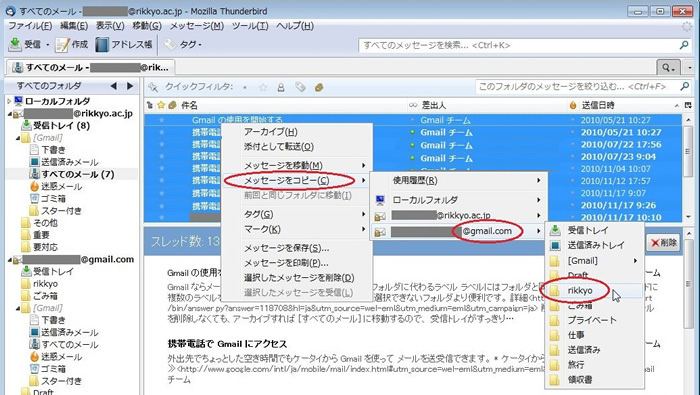Click the global search field for all messages

click(520, 45)
